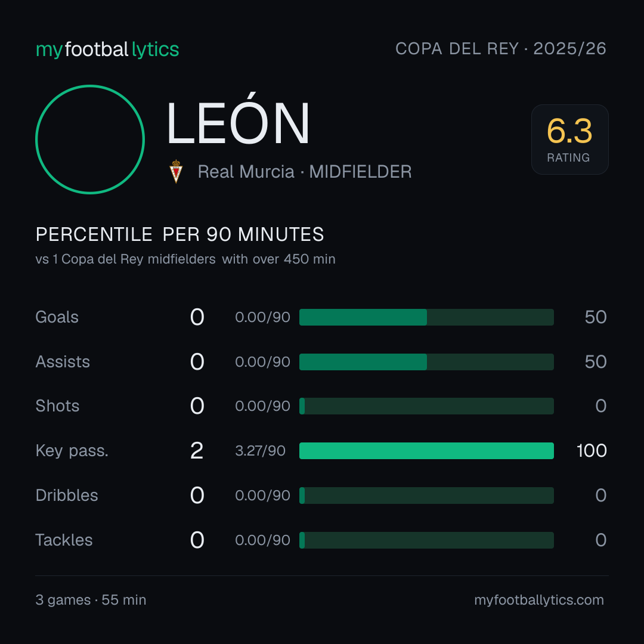
Task: Click the Key pass. full green bar
Action: click(426, 451)
